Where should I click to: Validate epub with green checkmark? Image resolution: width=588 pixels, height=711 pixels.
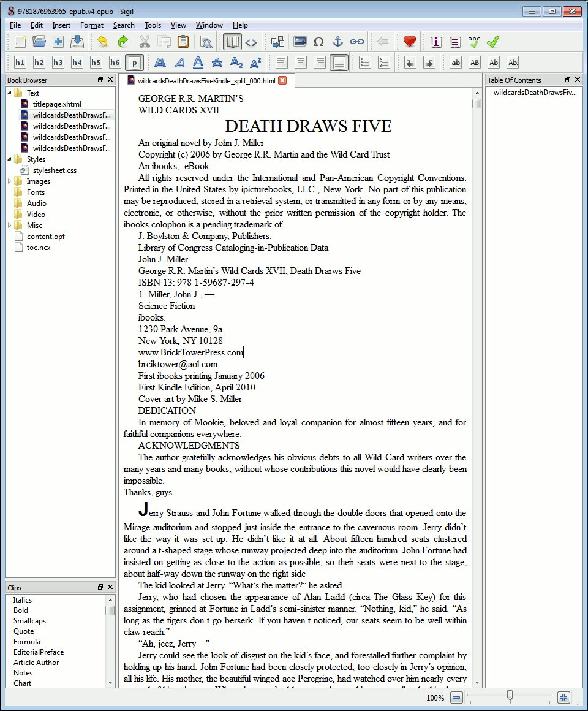493,42
